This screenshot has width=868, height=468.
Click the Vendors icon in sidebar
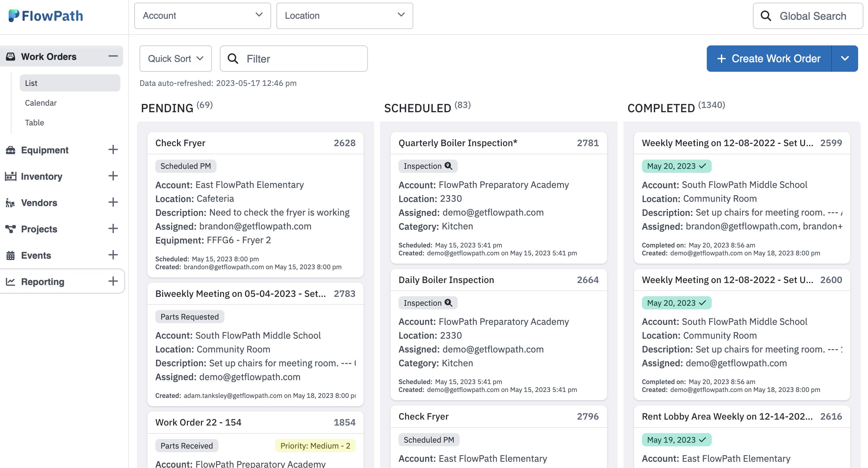pyautogui.click(x=11, y=202)
